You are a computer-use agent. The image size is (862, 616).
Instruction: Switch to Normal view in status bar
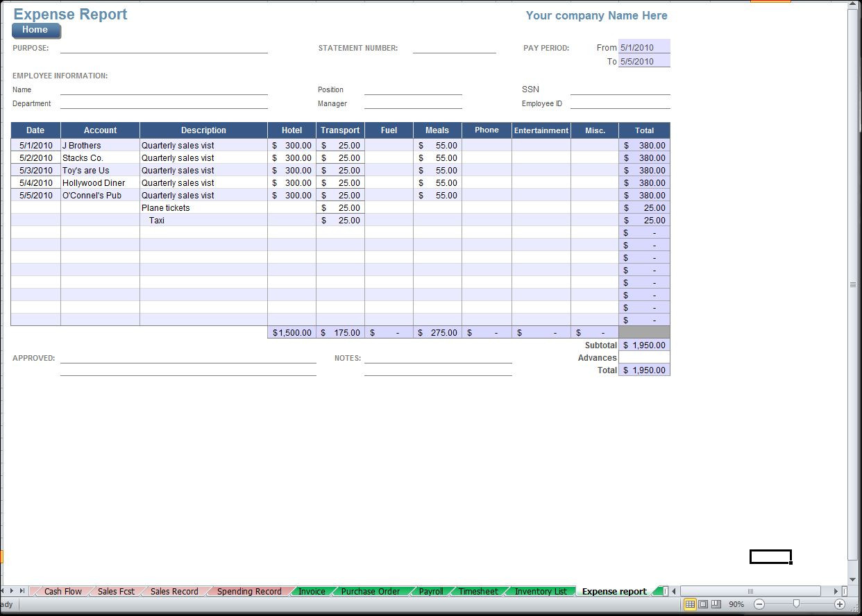[690, 604]
